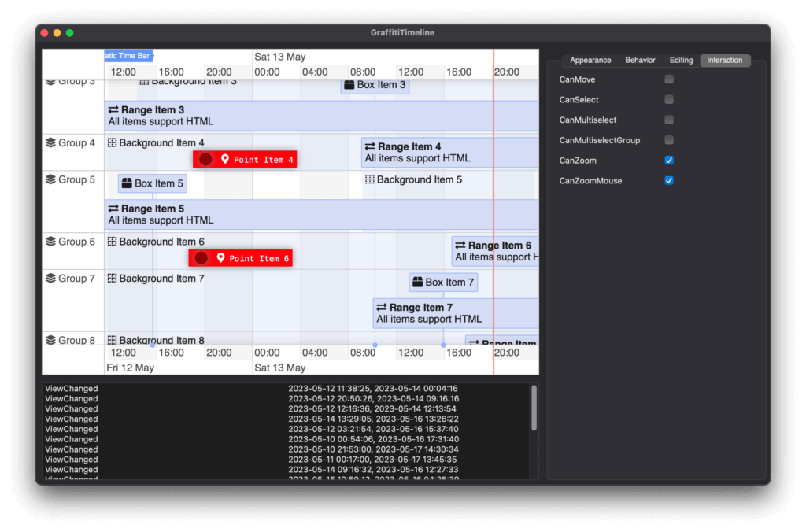This screenshot has height=532, width=806.
Task: Click the grid icon of Background Item 7
Action: (112, 278)
